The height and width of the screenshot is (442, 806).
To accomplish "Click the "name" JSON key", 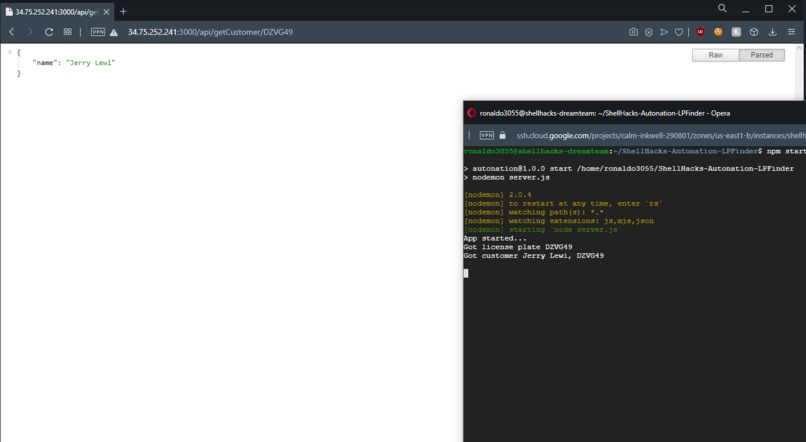I will [x=45, y=63].
